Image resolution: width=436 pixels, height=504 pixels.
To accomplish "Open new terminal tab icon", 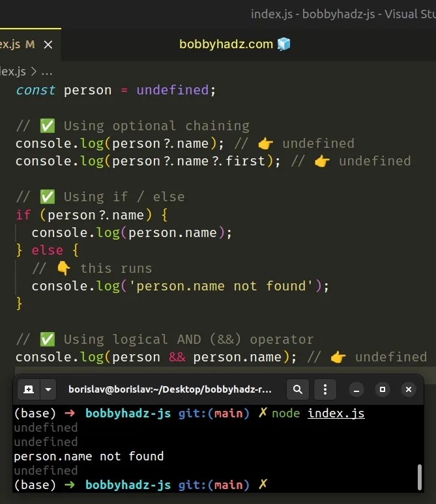I will pyautogui.click(x=29, y=389).
